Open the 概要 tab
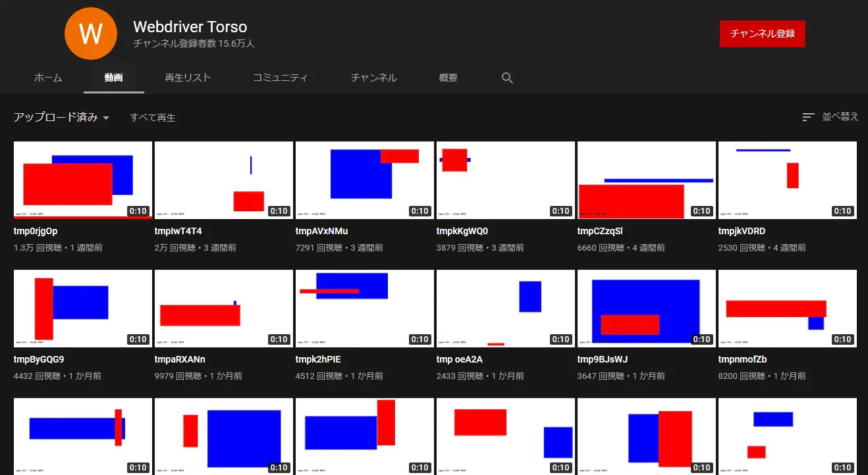 click(x=448, y=78)
